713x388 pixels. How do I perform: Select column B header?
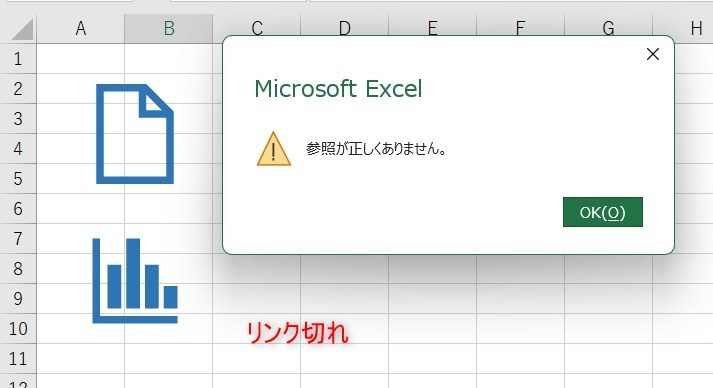(x=169, y=29)
